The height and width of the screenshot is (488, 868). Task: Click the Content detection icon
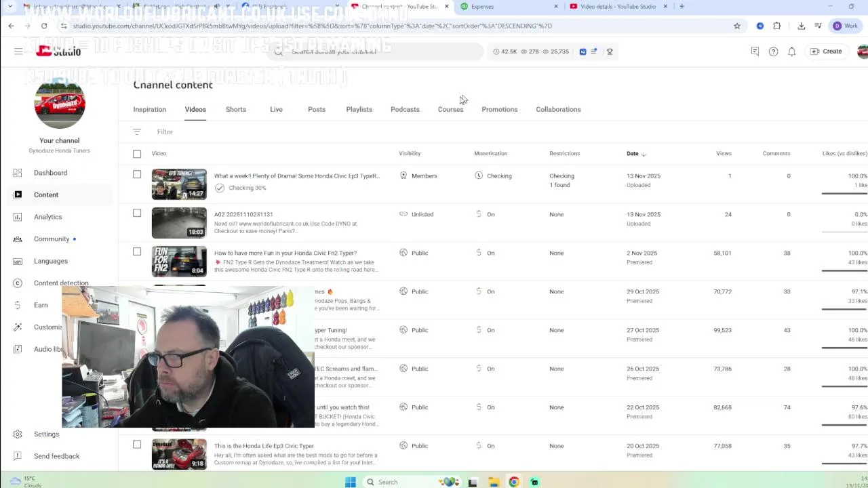pos(18,283)
